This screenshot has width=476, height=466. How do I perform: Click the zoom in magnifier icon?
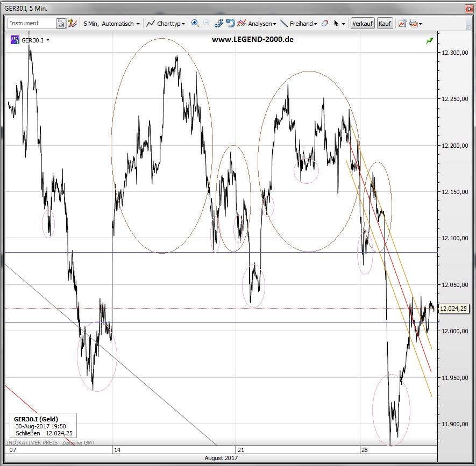[x=195, y=23]
